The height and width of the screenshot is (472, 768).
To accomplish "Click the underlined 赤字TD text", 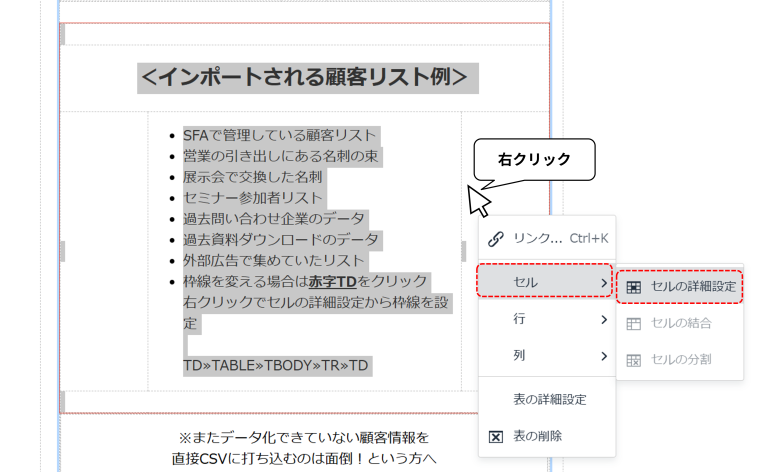I will tap(333, 282).
